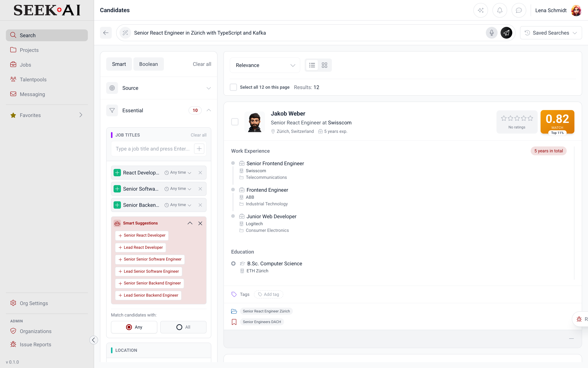Add Lead Senior Software Engineer suggestion
Image resolution: width=588 pixels, height=368 pixels.
tap(149, 271)
